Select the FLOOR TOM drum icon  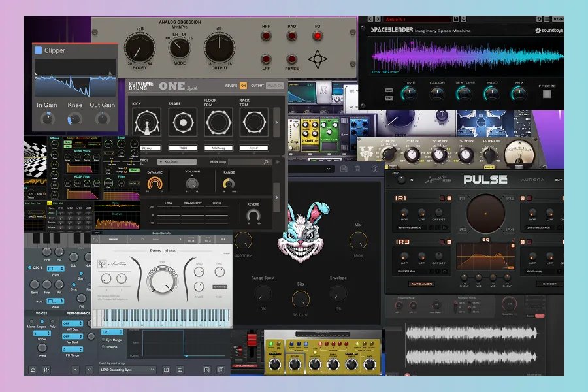tap(218, 122)
